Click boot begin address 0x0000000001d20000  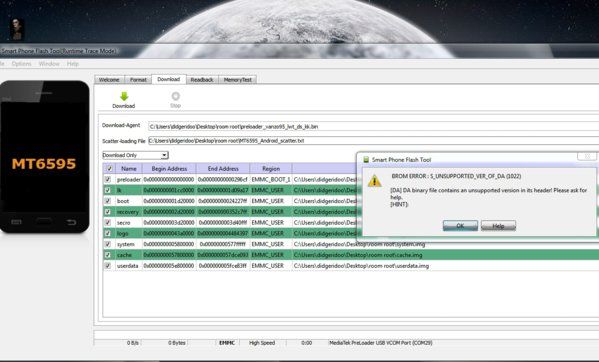[x=169, y=201]
